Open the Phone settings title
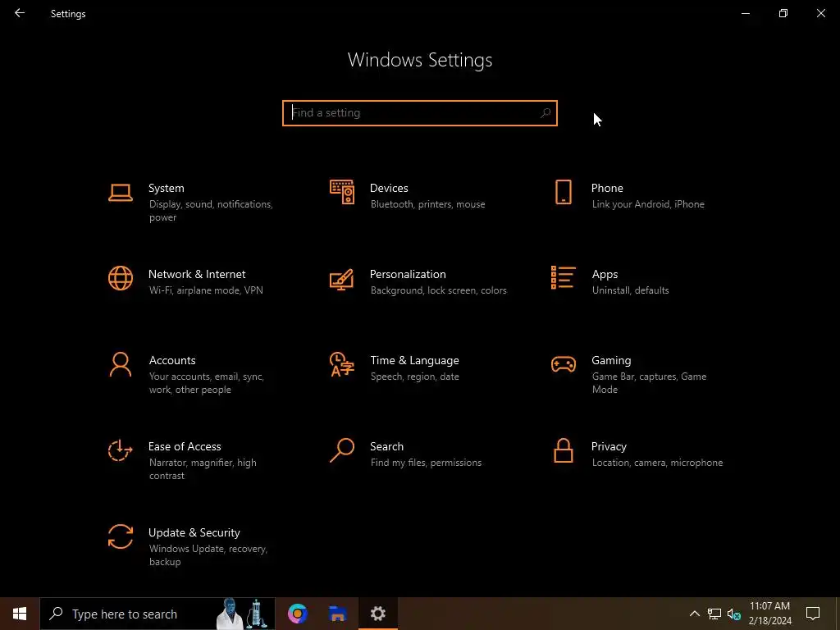The width and height of the screenshot is (840, 630). (607, 188)
